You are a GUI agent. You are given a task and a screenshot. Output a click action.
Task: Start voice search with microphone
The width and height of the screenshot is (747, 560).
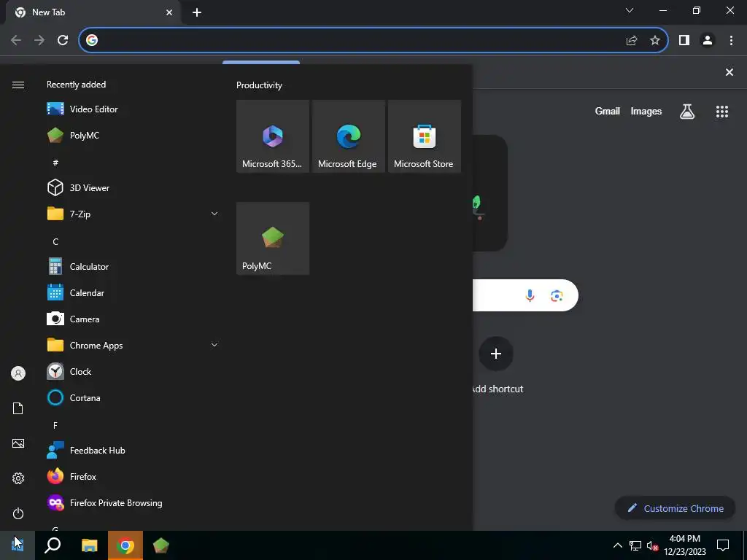[x=530, y=296]
